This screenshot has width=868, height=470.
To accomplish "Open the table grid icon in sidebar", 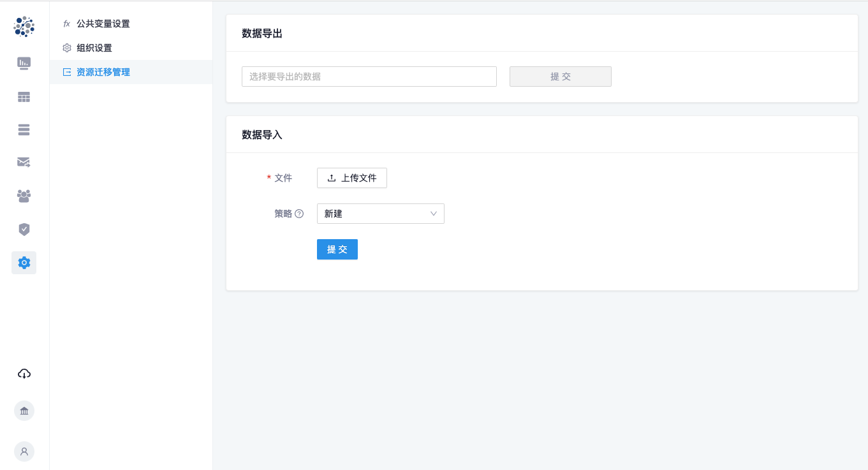I will [24, 97].
